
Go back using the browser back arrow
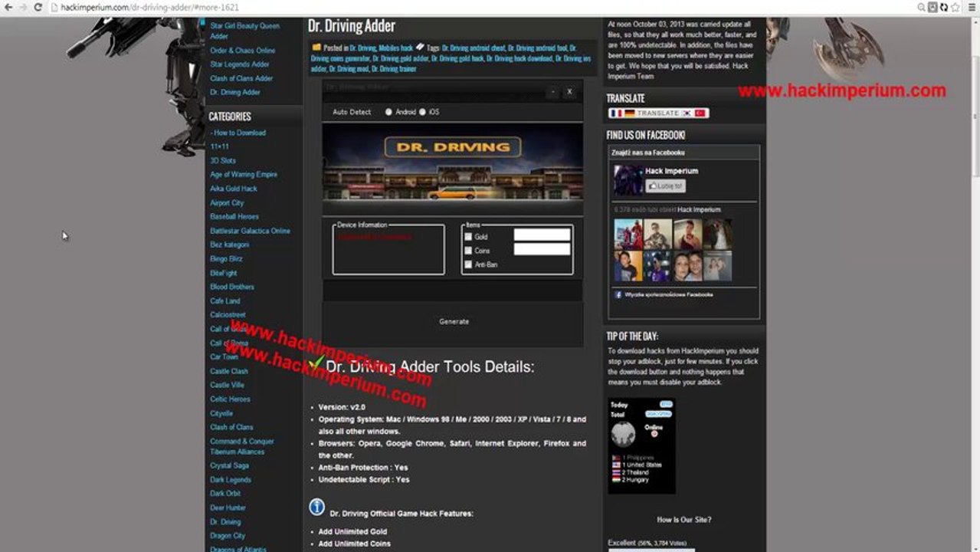(8, 7)
